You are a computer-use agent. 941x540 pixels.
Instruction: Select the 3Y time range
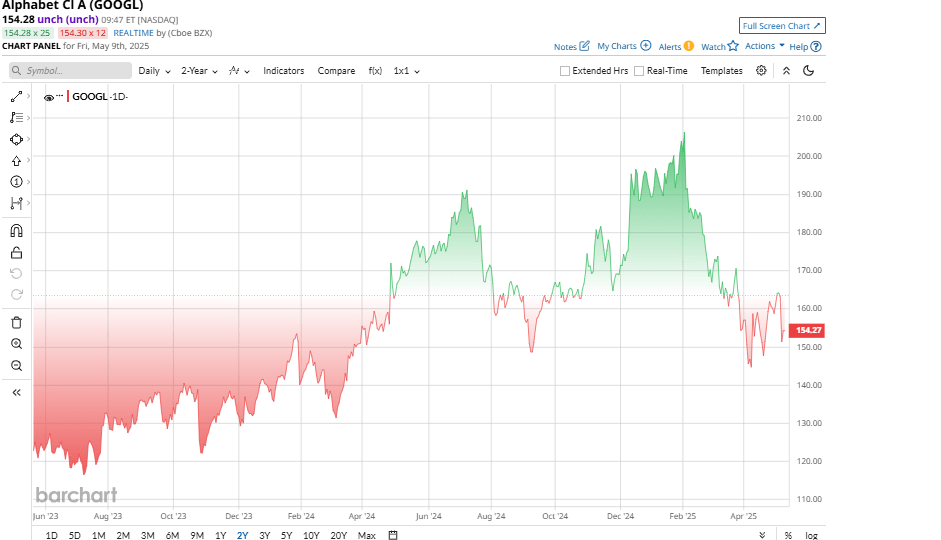click(265, 535)
